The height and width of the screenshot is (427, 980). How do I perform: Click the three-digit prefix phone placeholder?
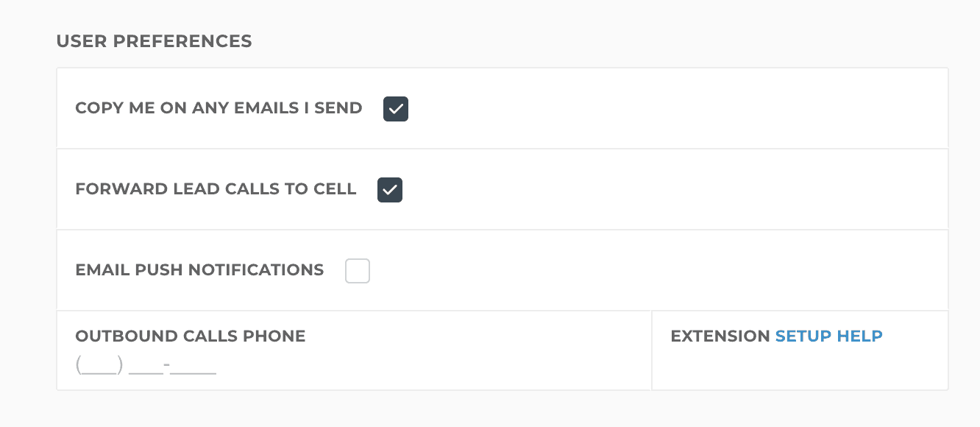[x=146, y=365]
